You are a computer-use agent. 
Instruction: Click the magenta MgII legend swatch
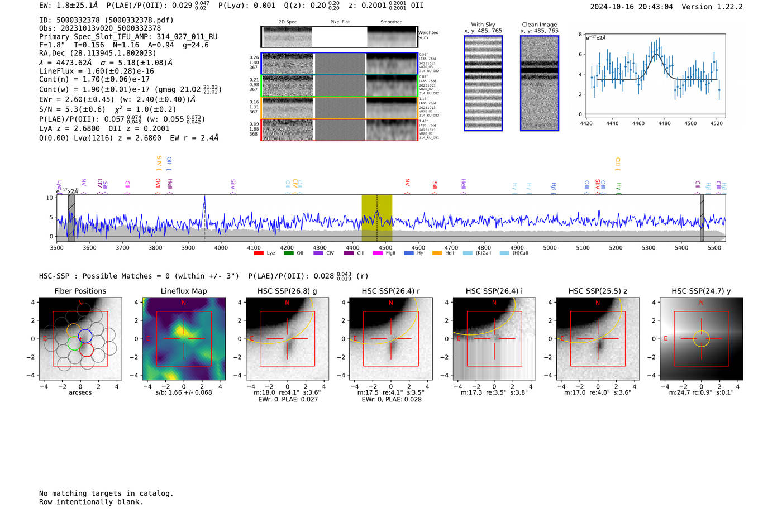point(378,253)
